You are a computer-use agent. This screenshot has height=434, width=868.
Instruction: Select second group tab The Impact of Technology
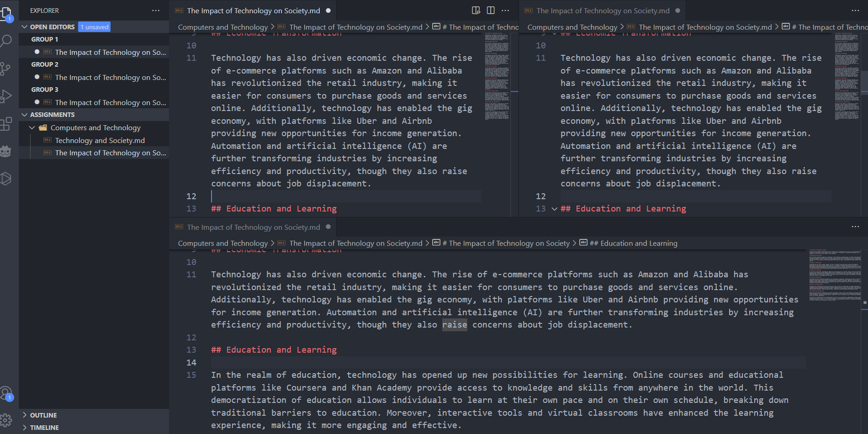point(603,11)
